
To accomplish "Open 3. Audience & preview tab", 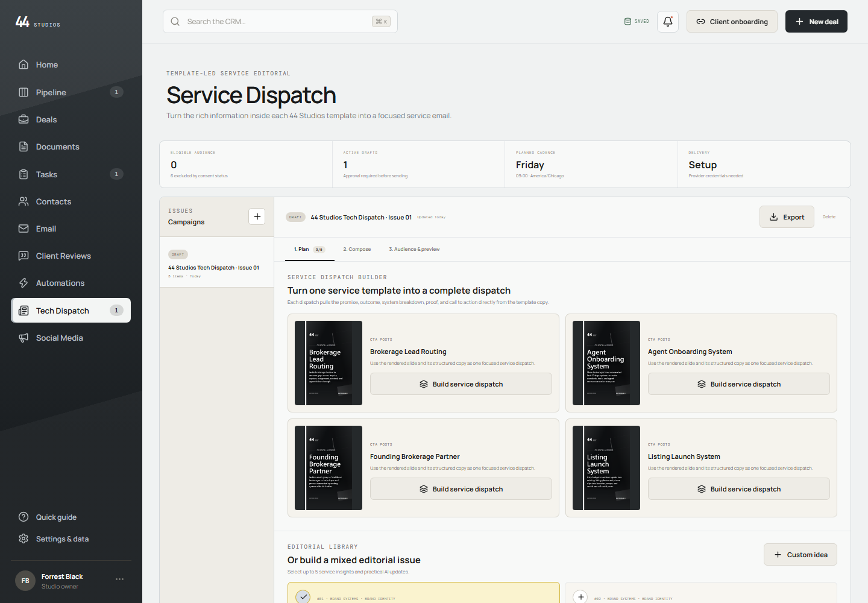I will click(414, 249).
